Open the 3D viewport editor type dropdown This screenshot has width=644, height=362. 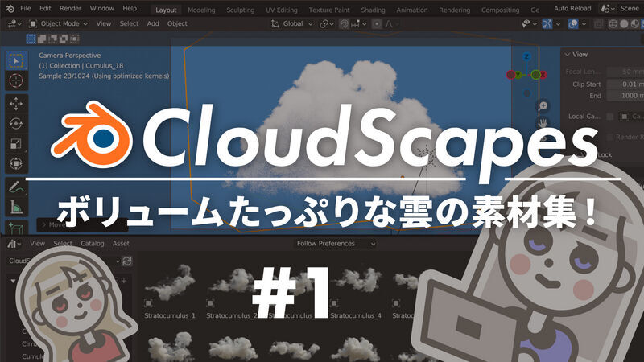(x=14, y=24)
